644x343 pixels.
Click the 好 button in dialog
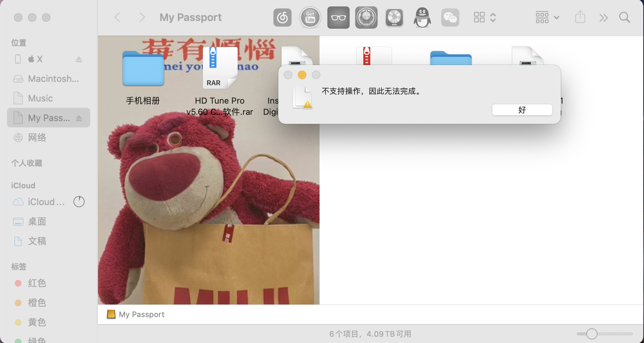pyautogui.click(x=522, y=110)
